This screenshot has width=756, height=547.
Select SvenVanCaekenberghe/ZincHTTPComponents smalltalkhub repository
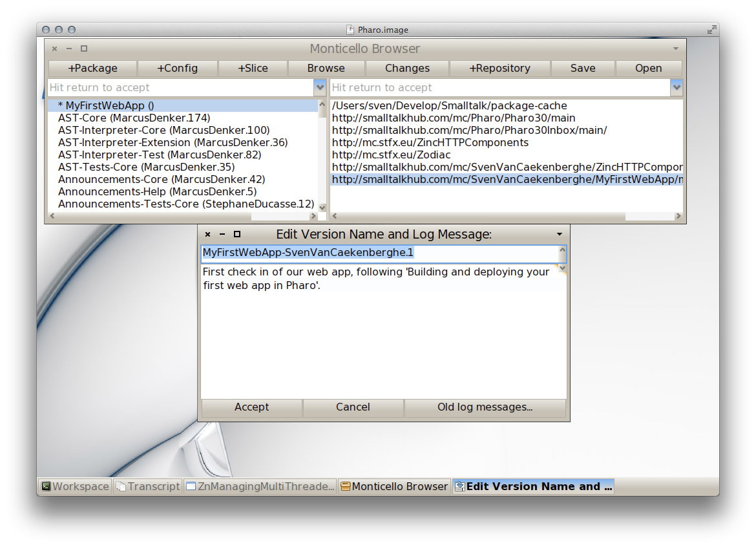tap(506, 167)
